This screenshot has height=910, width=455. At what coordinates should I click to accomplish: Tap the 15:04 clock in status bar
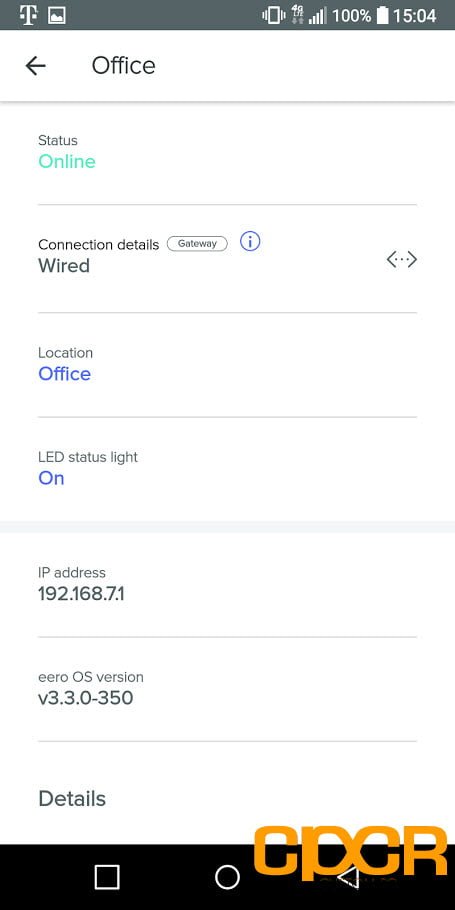[414, 16]
